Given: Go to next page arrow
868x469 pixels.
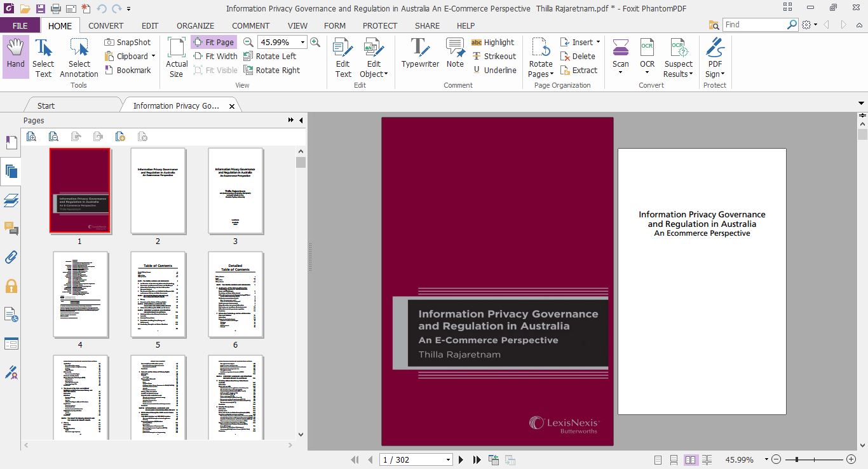Looking at the screenshot, I should [461, 459].
